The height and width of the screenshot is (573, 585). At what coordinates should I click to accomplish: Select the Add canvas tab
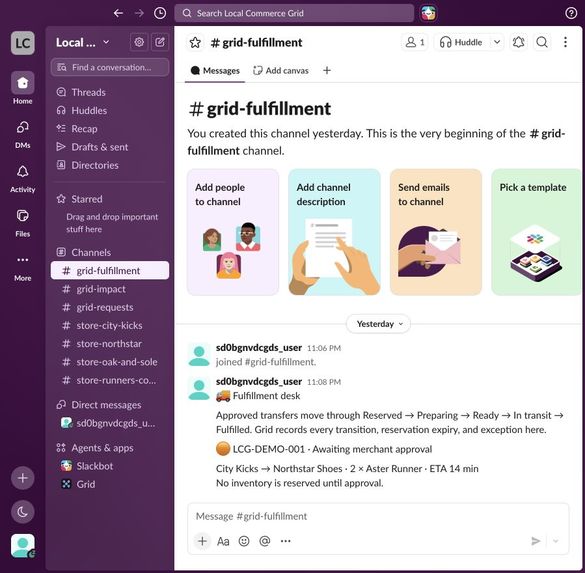[281, 71]
